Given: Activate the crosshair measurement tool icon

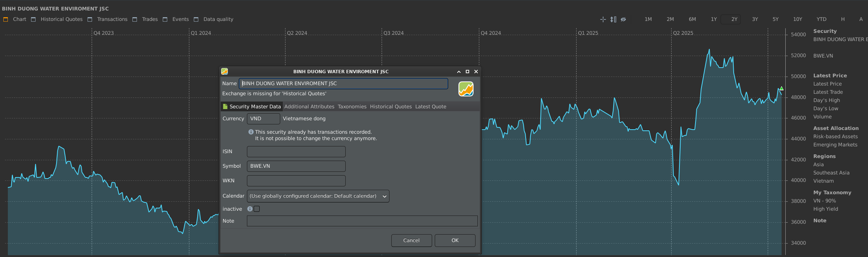Looking at the screenshot, I should [x=603, y=19].
